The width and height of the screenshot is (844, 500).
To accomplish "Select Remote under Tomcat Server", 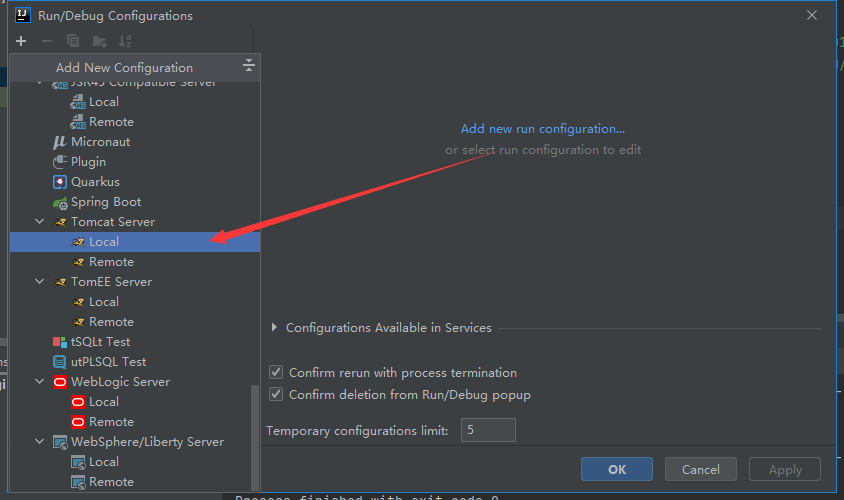I will [135, 262].
